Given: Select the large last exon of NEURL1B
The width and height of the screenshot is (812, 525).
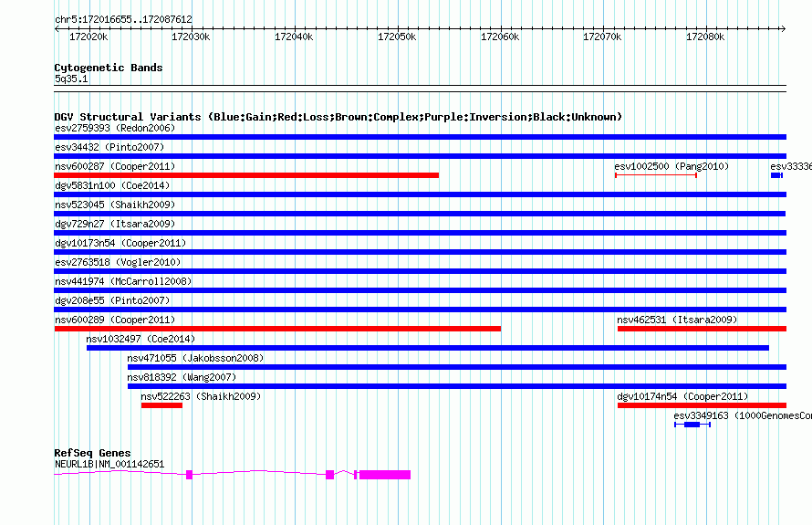Looking at the screenshot, I should (385, 475).
